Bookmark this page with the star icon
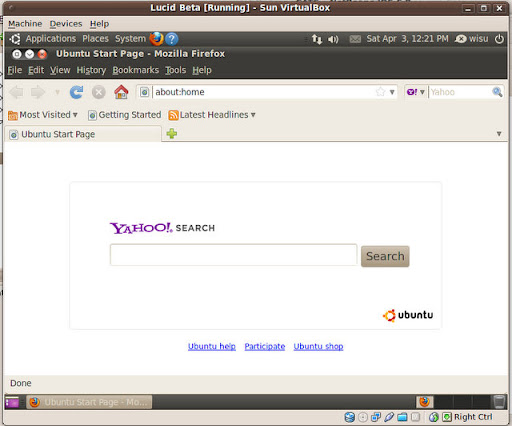512x426 pixels. (380, 92)
